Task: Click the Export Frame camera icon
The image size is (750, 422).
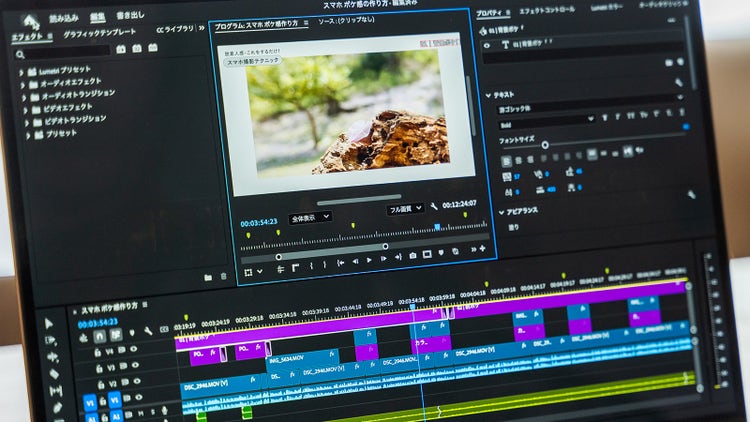Action: (x=412, y=256)
